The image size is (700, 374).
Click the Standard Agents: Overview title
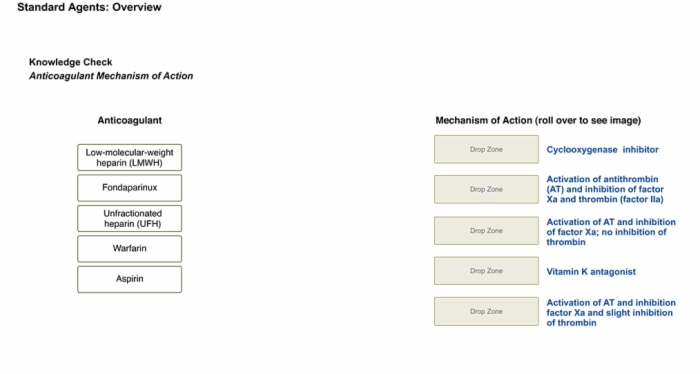coord(89,7)
